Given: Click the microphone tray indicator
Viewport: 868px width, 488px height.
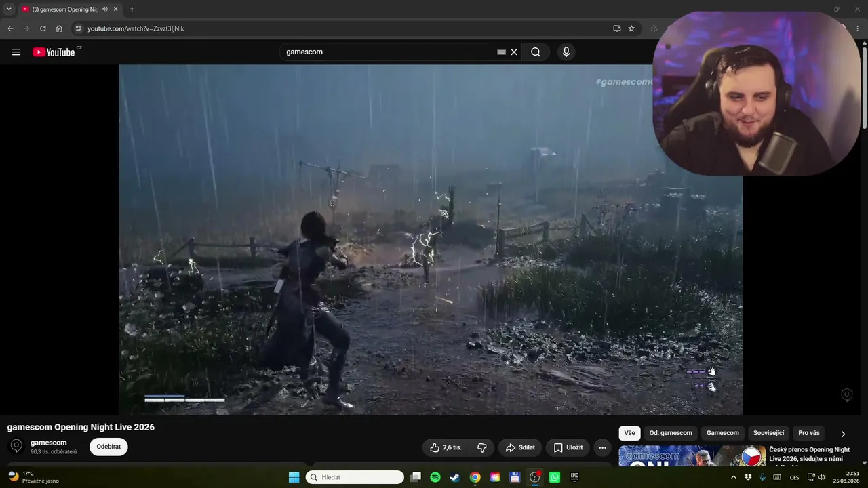Looking at the screenshot, I should (763, 477).
